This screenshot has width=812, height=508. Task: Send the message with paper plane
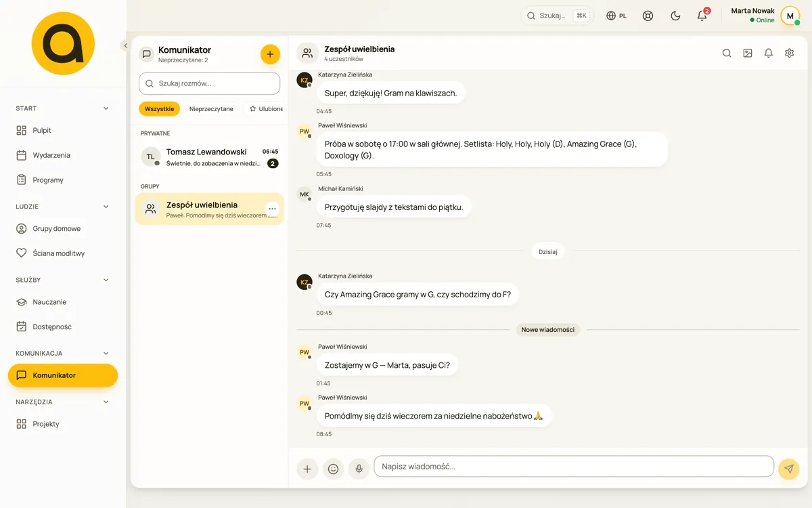coord(788,468)
